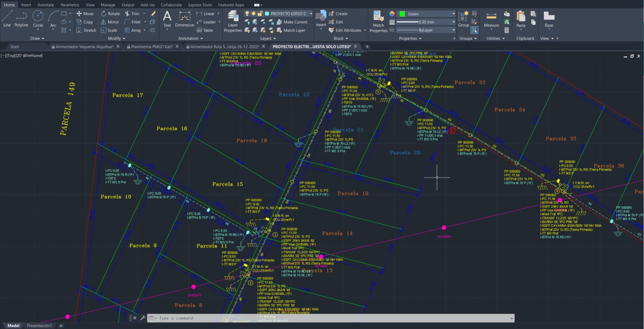Open Layer Properties manager
Viewport: 644px width, 329px height.
point(233,21)
